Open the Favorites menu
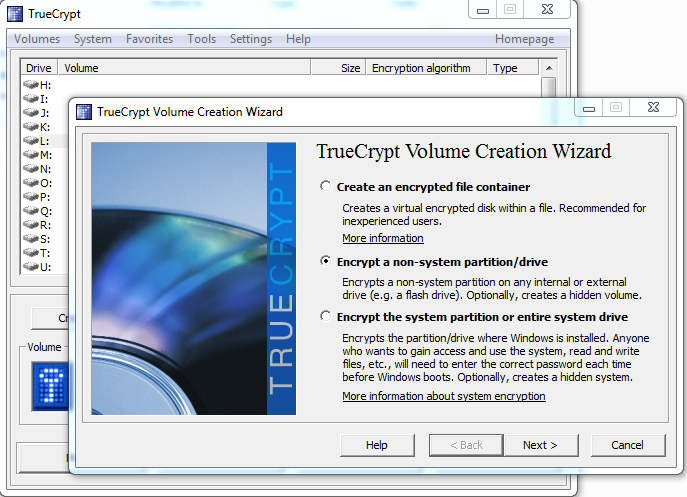This screenshot has width=687, height=497. tap(149, 39)
